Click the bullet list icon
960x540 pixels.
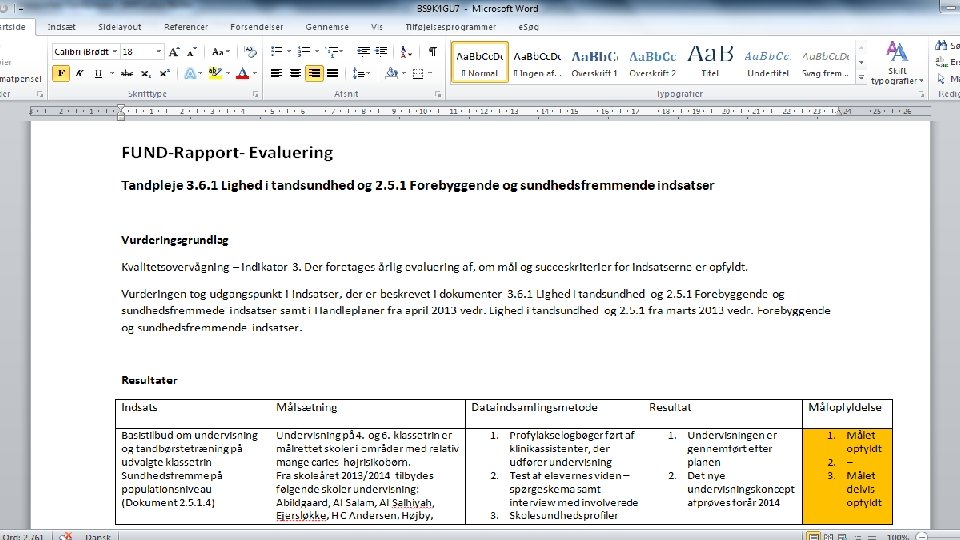276,51
